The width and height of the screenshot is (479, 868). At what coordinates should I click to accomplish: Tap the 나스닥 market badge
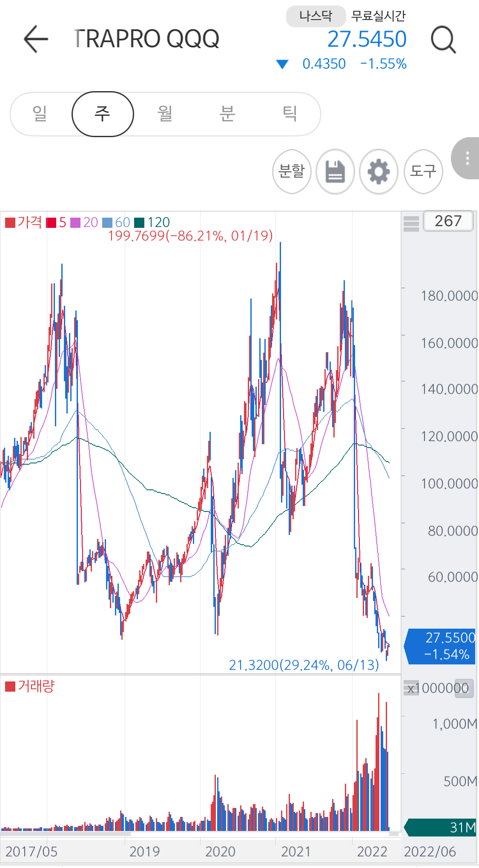point(316,16)
